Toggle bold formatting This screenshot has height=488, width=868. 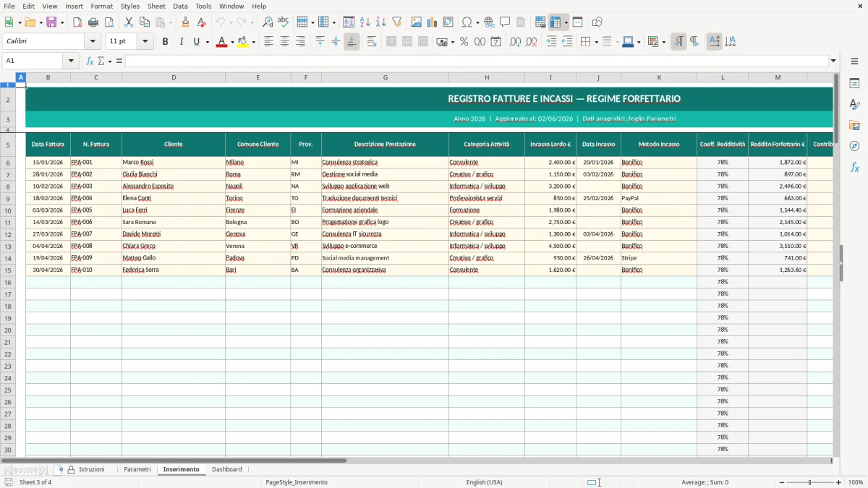[166, 42]
